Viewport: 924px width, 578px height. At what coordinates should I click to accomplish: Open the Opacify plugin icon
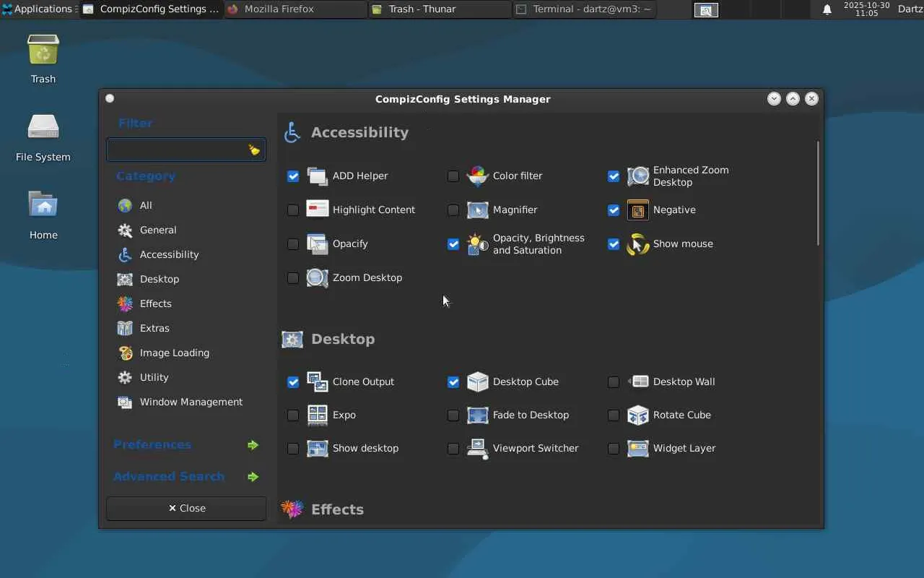318,243
